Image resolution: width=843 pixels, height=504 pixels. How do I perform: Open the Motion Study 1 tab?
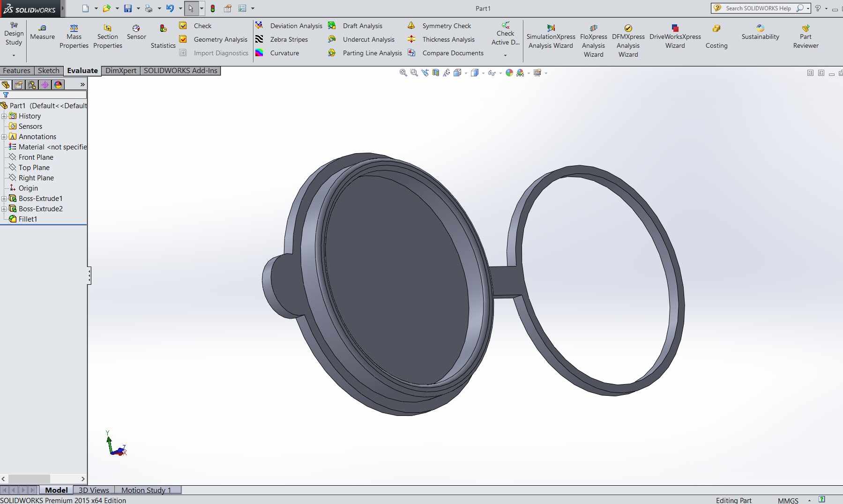(146, 490)
